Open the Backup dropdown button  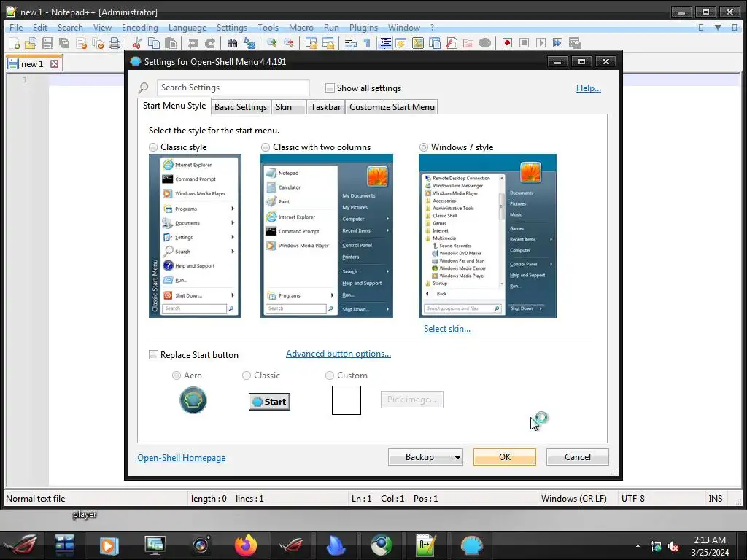coord(425,457)
